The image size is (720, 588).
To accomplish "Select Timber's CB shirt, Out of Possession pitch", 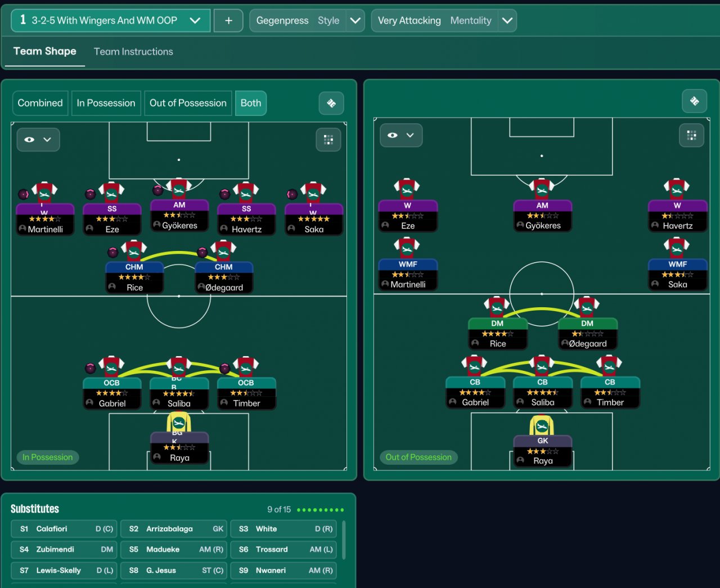I will 609,366.
